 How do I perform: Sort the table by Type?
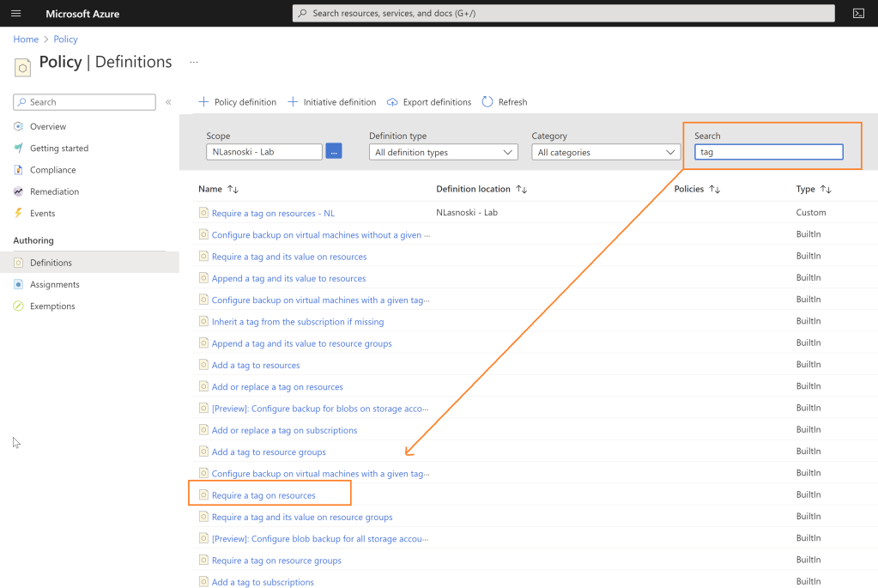807,189
